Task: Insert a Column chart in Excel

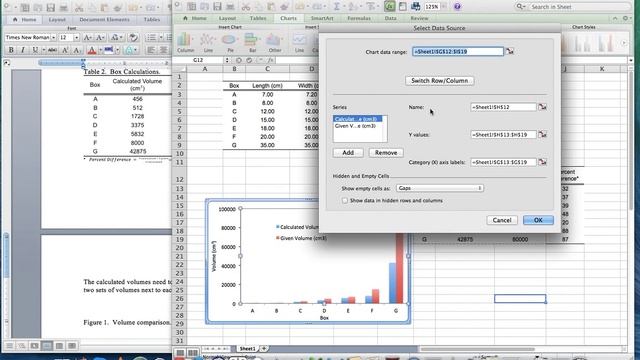Action: (x=185, y=43)
